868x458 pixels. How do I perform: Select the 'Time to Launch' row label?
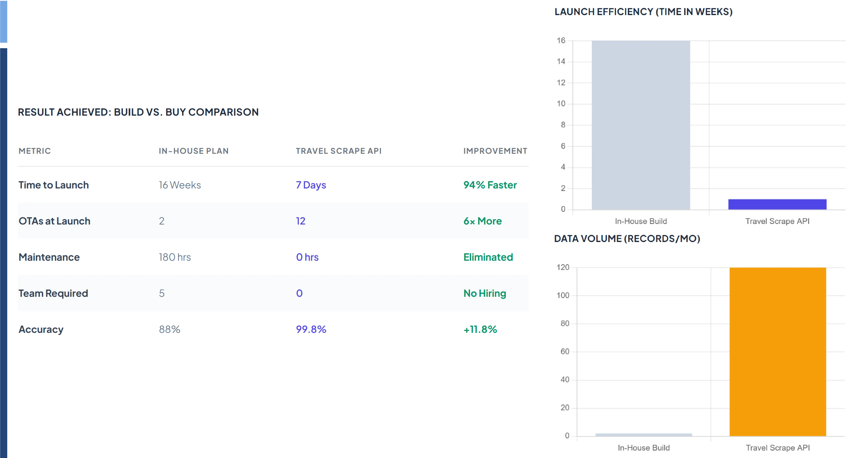pyautogui.click(x=54, y=185)
